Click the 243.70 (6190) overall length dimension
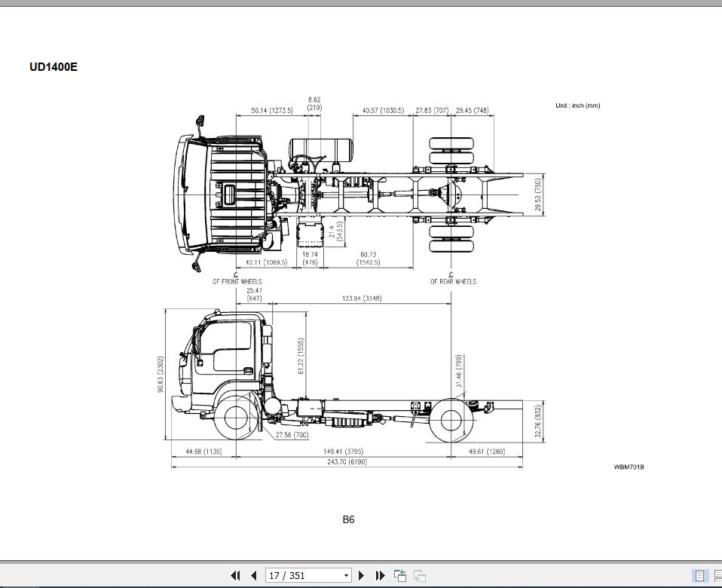The height and width of the screenshot is (588, 722). click(347, 462)
